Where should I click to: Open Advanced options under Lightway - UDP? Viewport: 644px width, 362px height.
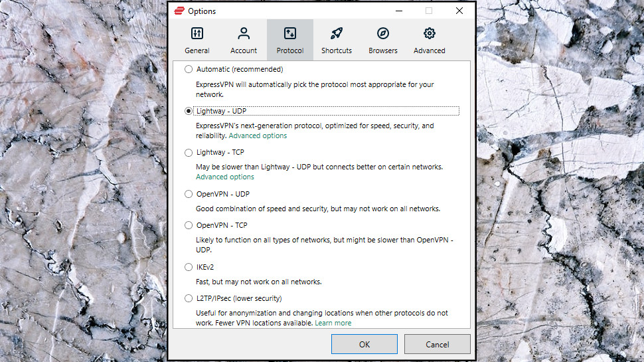[258, 136]
